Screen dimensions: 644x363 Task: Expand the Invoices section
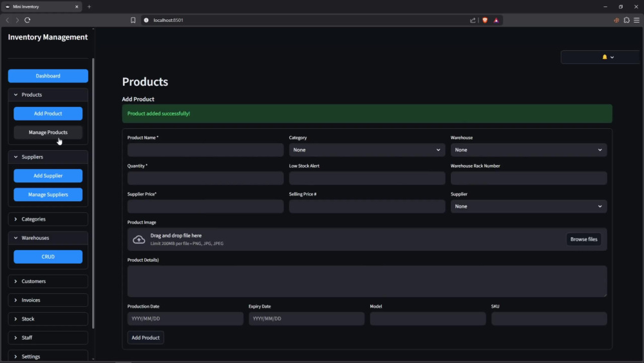[48, 300]
